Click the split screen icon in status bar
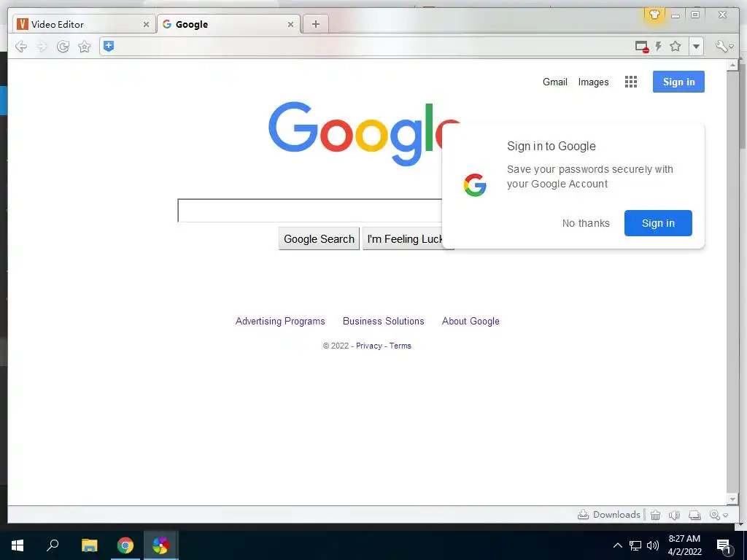747x560 pixels. click(x=694, y=515)
